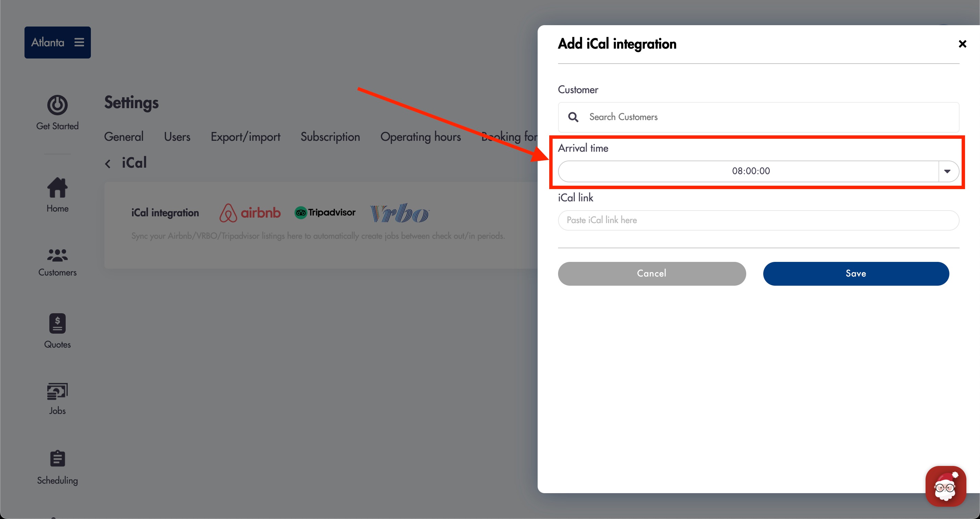
Task: Click the magnifier icon in Customer search
Action: click(x=573, y=117)
